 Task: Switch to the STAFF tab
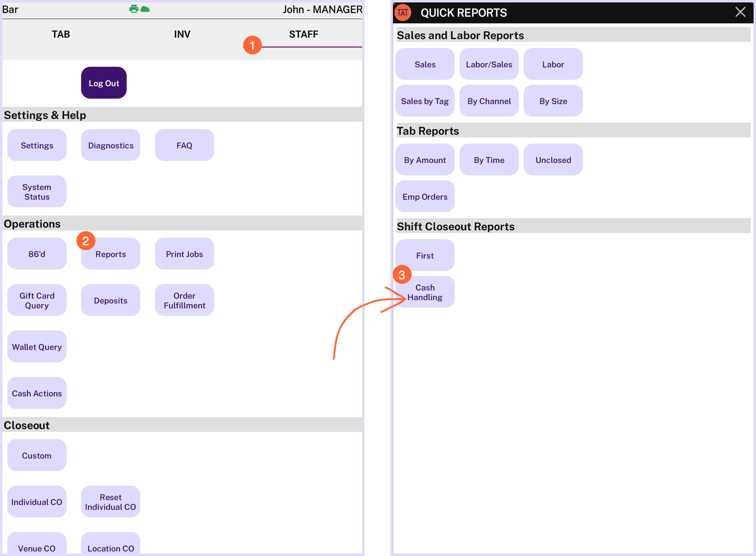pyautogui.click(x=303, y=34)
